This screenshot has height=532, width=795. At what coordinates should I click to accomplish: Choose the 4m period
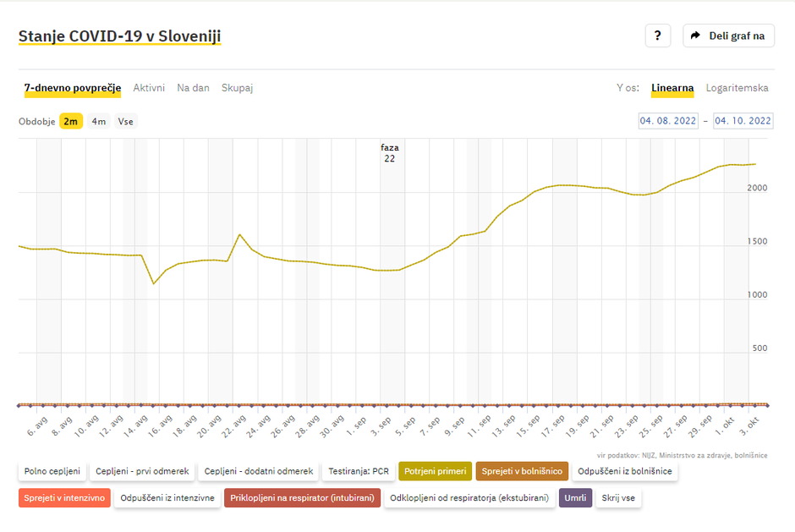pos(99,121)
